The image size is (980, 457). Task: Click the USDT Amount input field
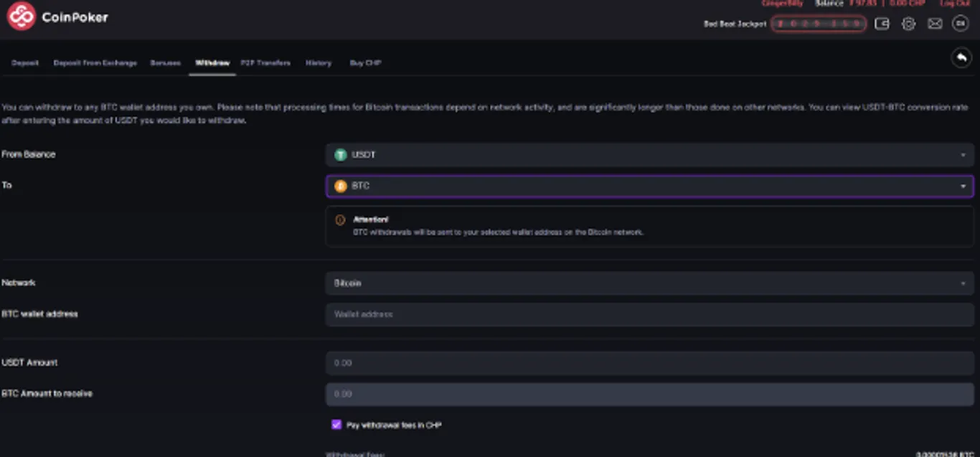tap(649, 363)
